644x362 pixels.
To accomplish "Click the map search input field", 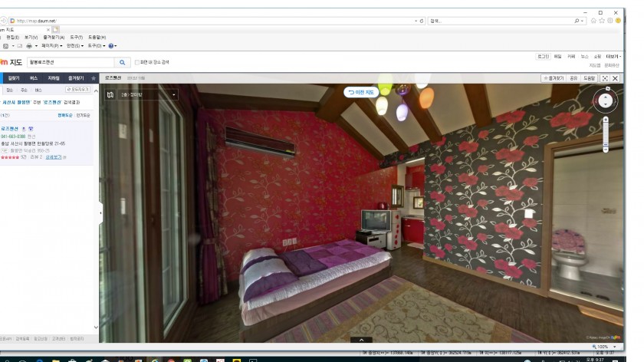I will click(71, 62).
